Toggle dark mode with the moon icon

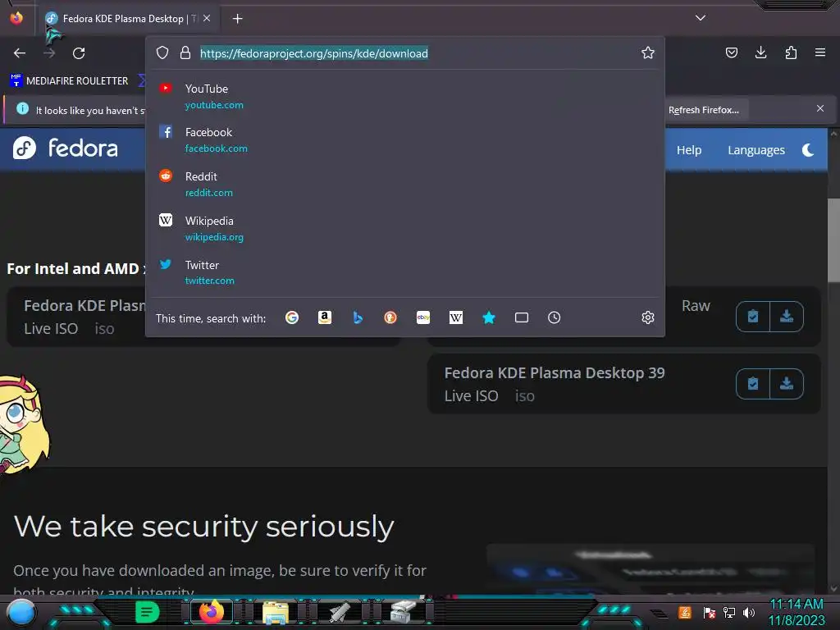808,150
